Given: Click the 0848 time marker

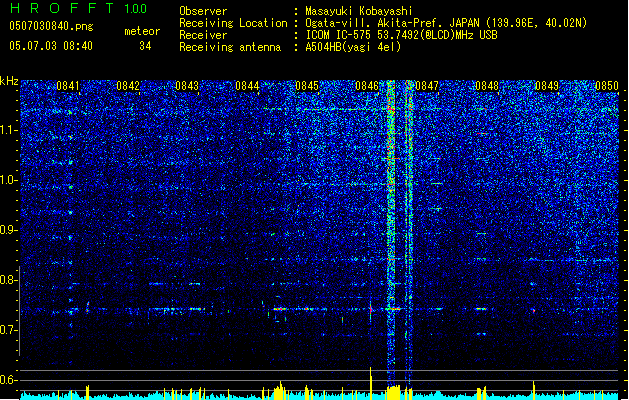Looking at the screenshot, I should click(487, 86).
